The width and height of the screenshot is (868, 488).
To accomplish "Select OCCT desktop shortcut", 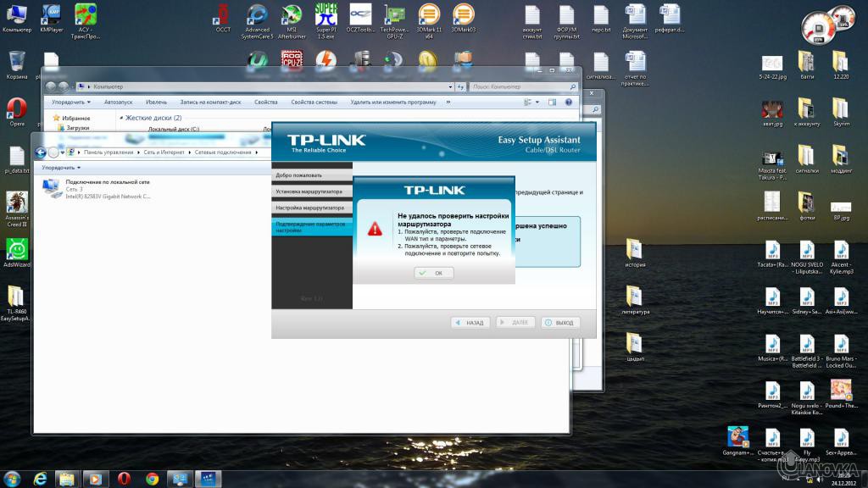I will pos(223,19).
